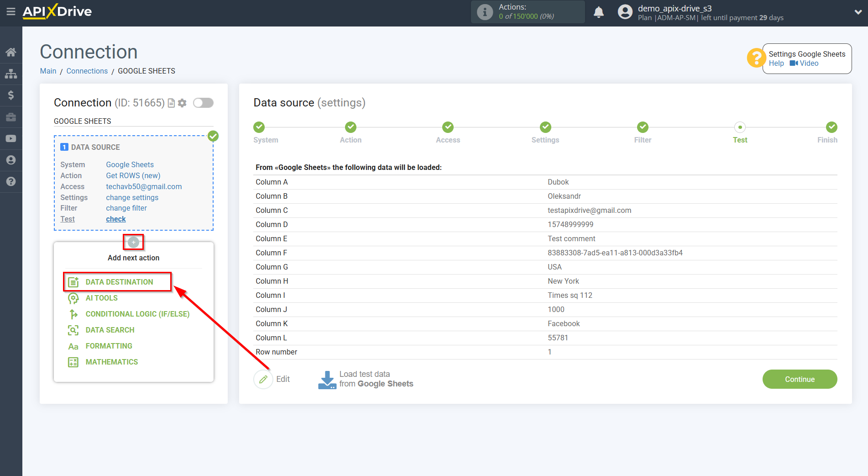Viewport: 868px width, 476px height.
Task: Click the Google Sheets system link
Action: (130, 164)
